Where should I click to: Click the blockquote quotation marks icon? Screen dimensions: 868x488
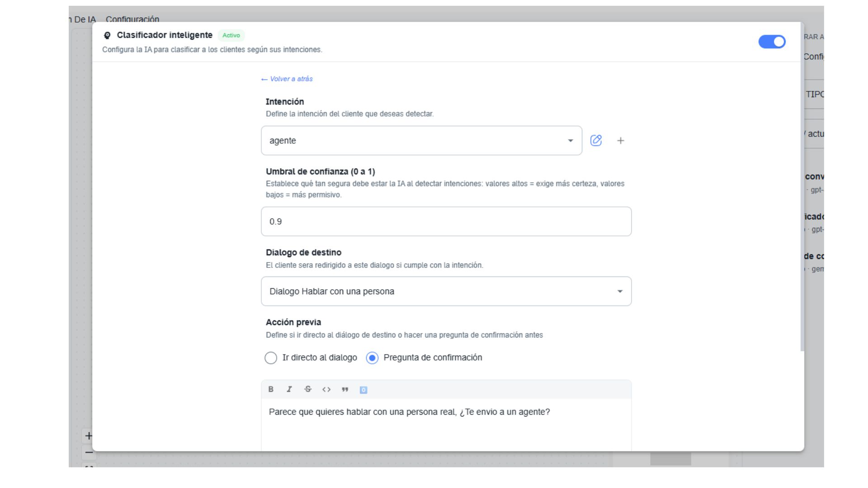tap(345, 389)
